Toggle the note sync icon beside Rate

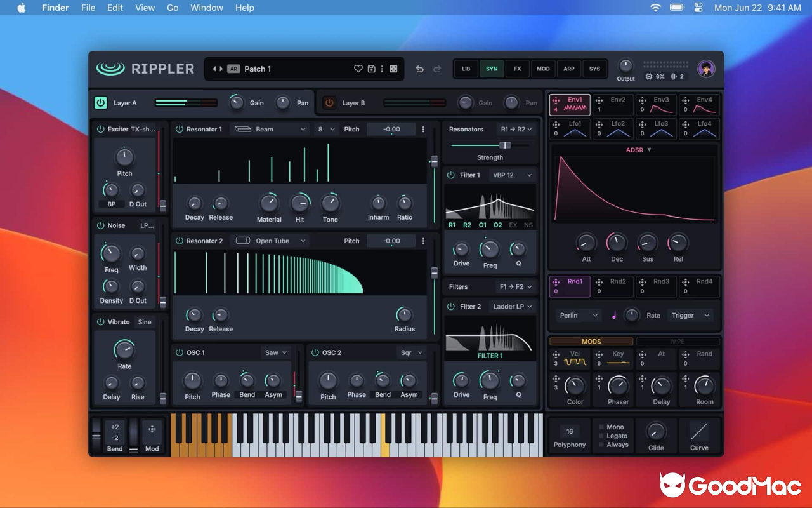(x=614, y=315)
